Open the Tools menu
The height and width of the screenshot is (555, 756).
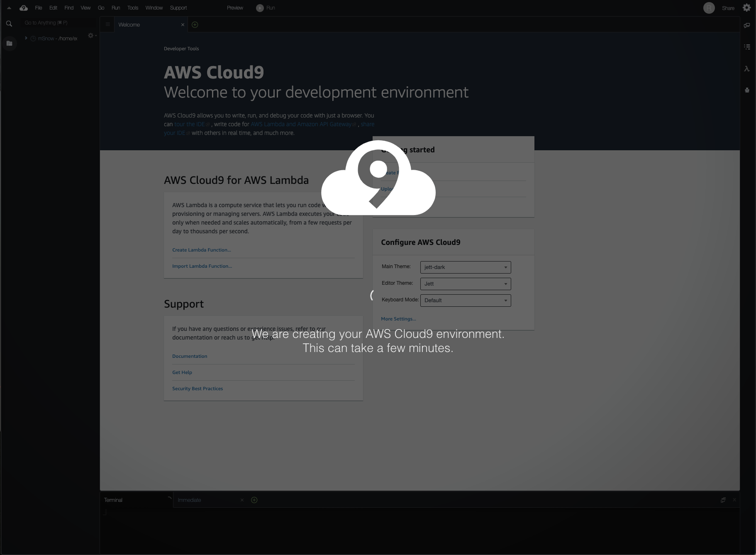click(133, 8)
